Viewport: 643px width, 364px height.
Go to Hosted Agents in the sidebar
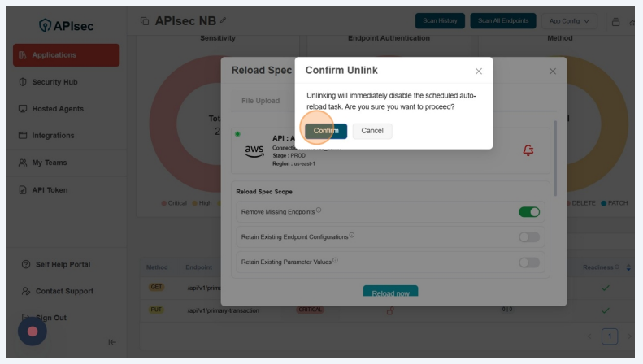[x=60, y=109]
